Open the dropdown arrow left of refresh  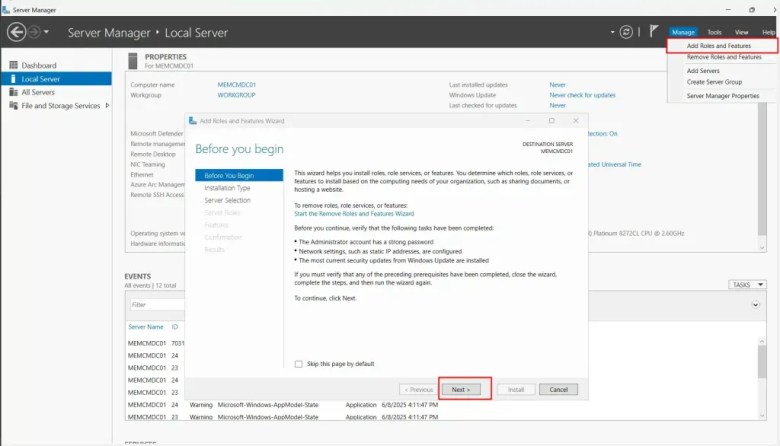[612, 32]
